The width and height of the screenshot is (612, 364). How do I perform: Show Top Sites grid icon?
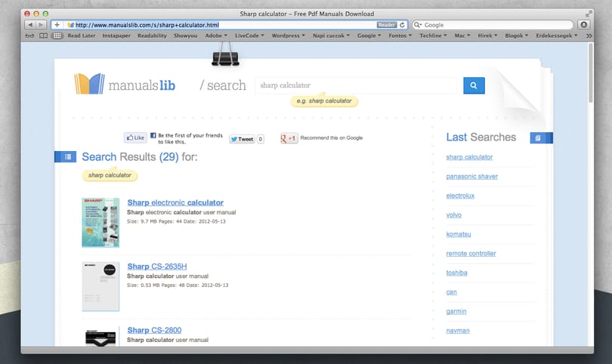(x=57, y=35)
